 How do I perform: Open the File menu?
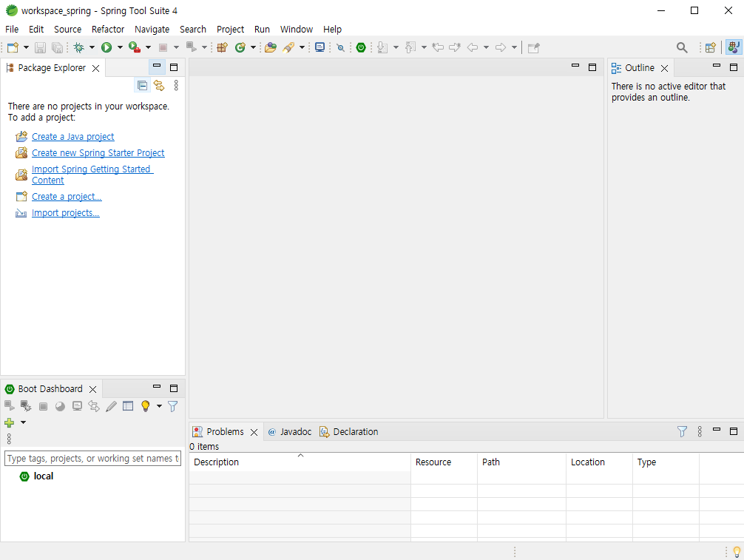(12, 29)
